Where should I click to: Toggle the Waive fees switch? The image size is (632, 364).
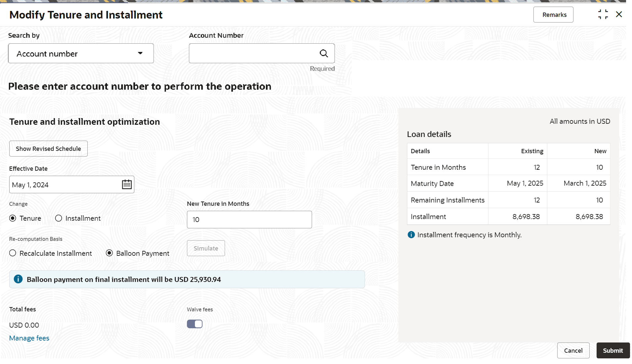tap(195, 324)
